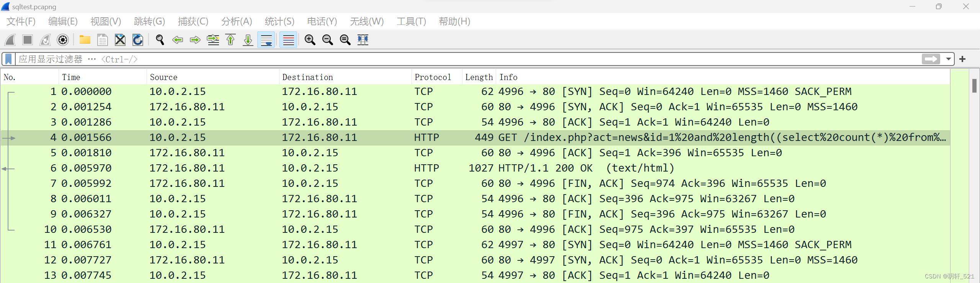Click the packet list vertical scrollbar thumb
Viewport: 980px width, 283px height.
pos(974,85)
